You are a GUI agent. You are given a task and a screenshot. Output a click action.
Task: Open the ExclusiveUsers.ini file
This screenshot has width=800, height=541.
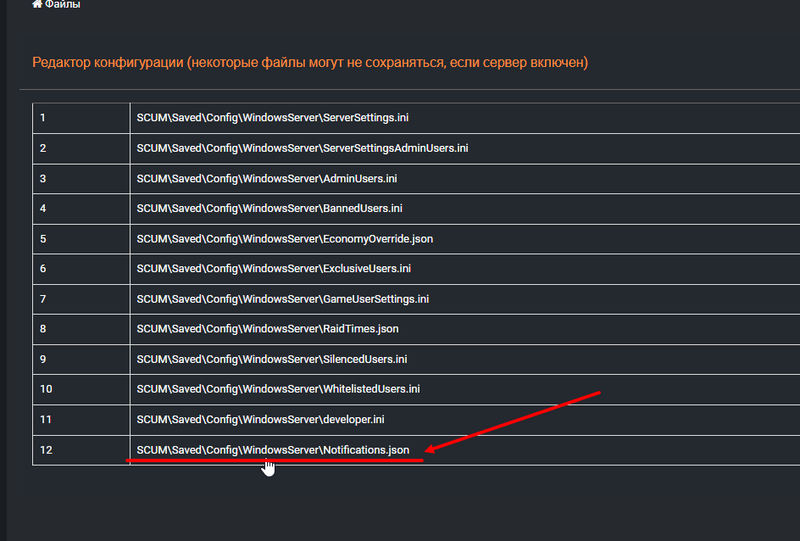click(273, 269)
